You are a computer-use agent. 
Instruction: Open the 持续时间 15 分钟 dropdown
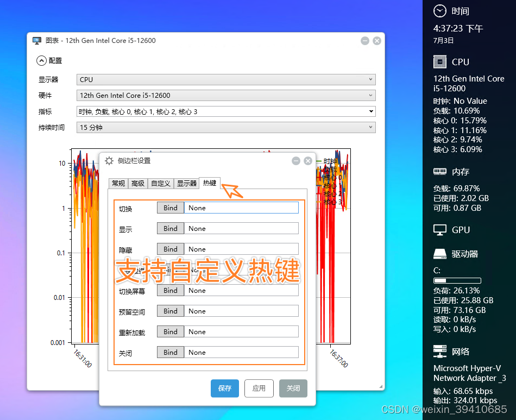226,127
